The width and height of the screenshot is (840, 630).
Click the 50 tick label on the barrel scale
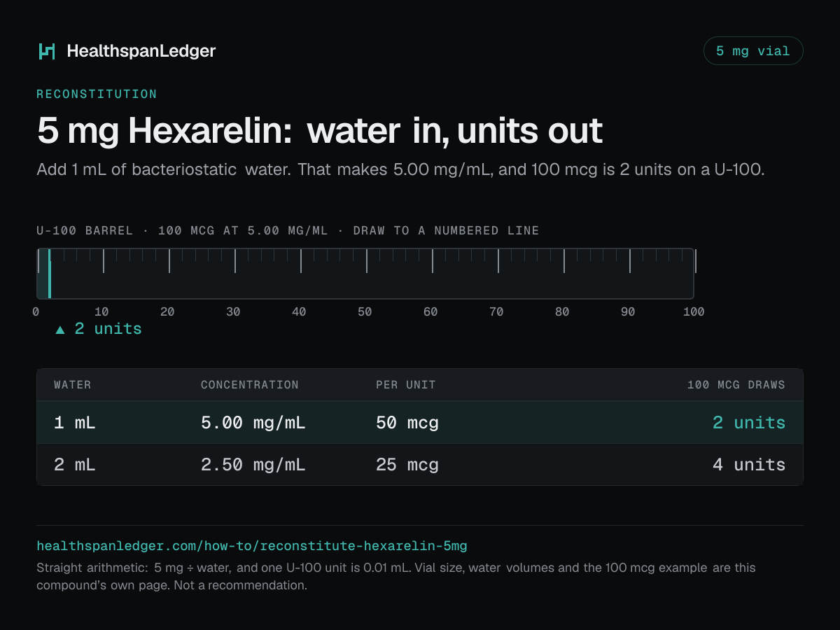pos(365,312)
